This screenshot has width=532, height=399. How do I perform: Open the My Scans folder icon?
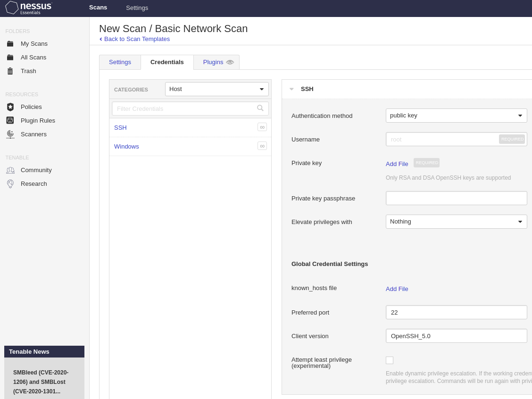click(10, 44)
